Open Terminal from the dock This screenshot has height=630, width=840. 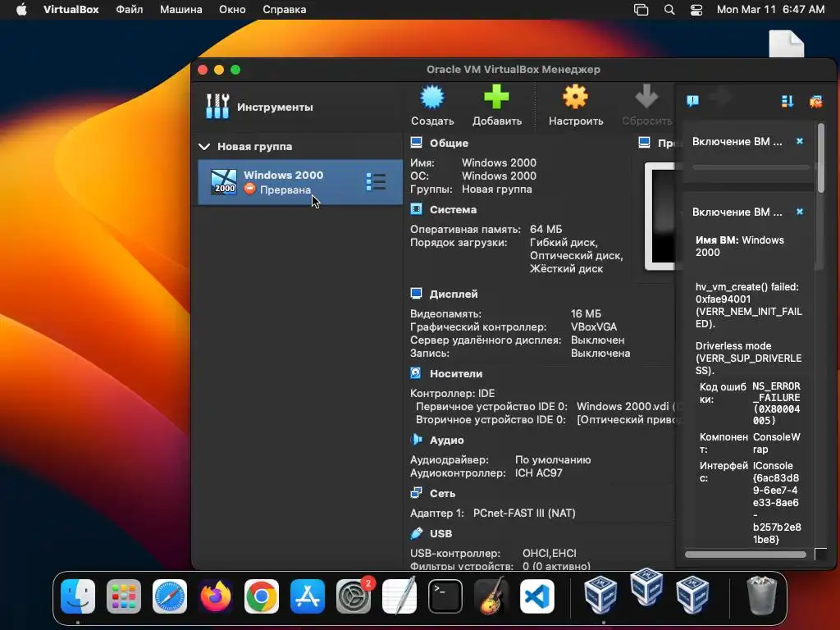point(445,596)
